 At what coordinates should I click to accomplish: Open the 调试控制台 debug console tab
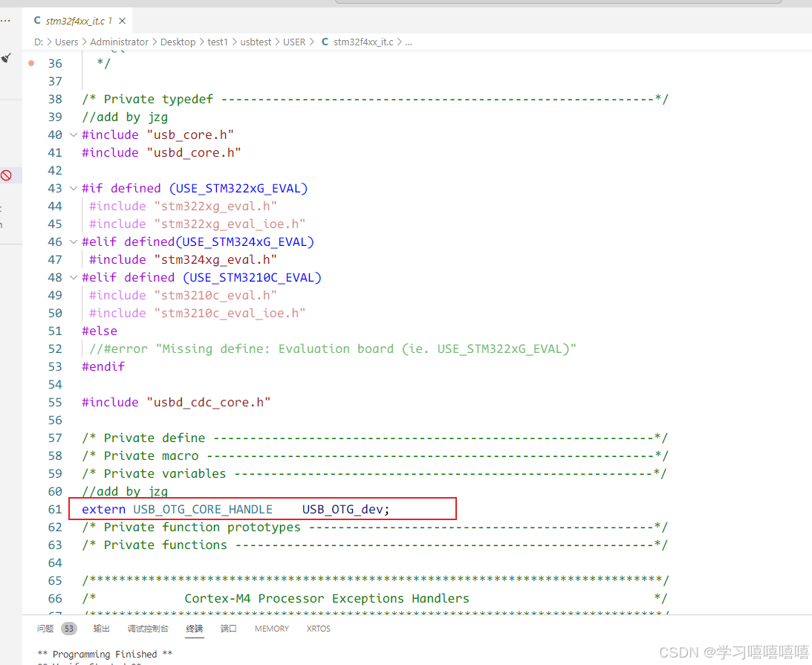[148, 629]
